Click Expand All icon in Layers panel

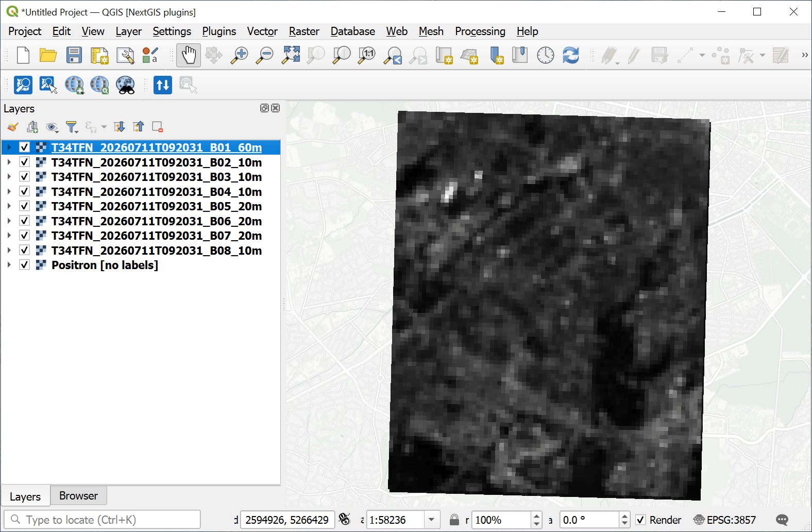point(120,127)
